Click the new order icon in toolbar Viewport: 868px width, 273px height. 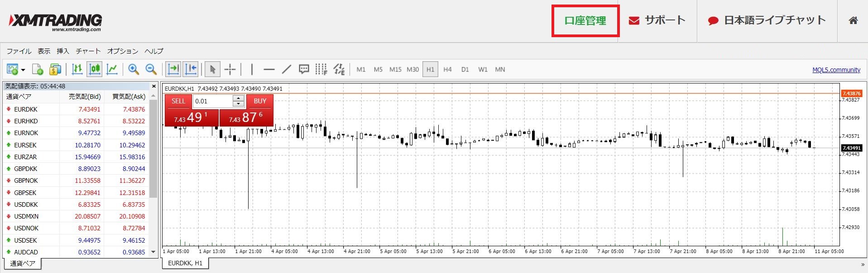37,69
